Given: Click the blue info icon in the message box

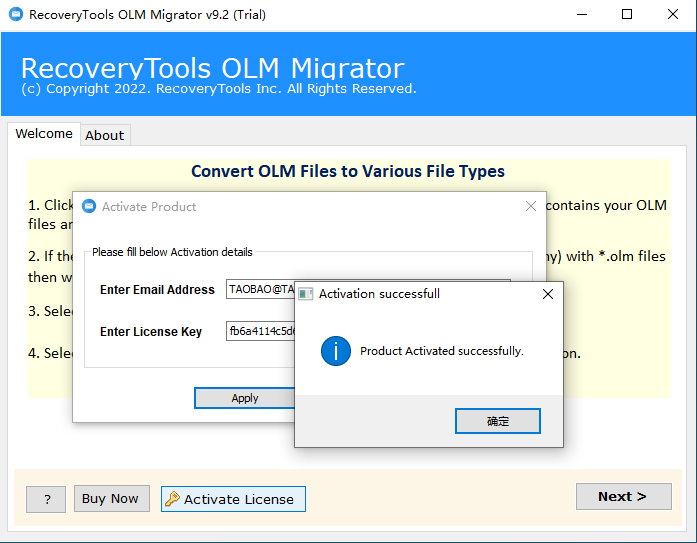Looking at the screenshot, I should tap(336, 351).
